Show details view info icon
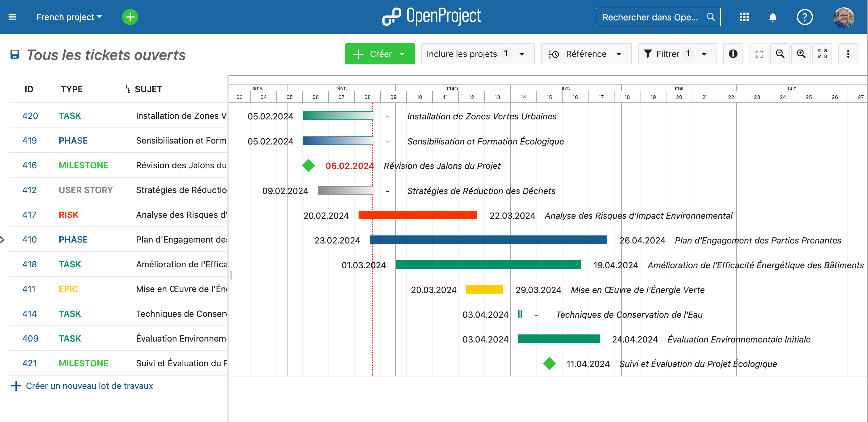This screenshot has height=422, width=868. (x=733, y=54)
